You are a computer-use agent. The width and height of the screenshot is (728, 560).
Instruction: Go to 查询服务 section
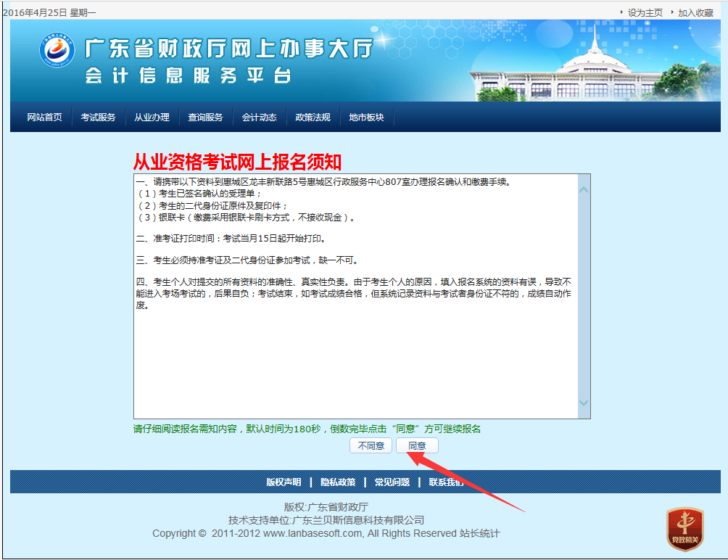click(205, 118)
